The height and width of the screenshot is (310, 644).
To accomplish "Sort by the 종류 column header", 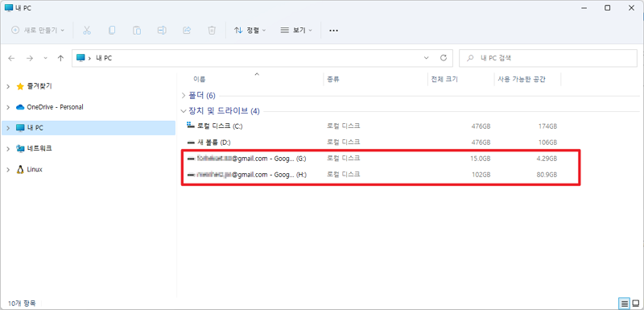I will tap(333, 79).
